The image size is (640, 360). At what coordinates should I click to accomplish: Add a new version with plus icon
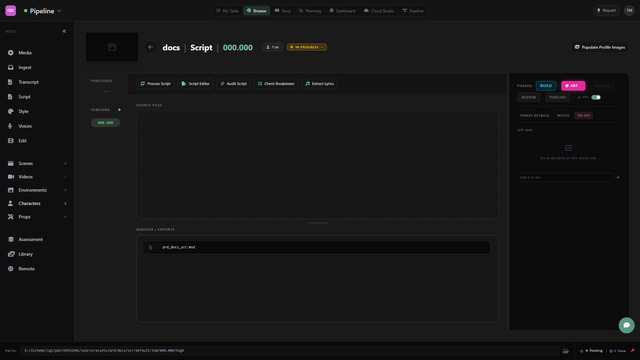(119, 110)
